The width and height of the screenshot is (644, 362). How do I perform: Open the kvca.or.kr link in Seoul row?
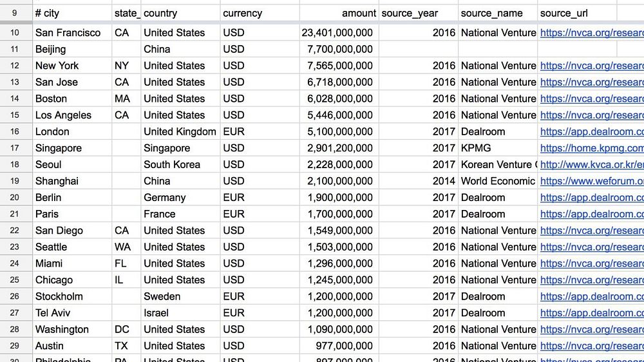(x=591, y=165)
